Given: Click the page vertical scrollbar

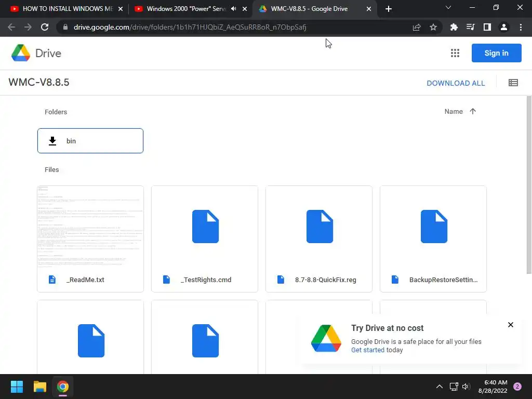Looking at the screenshot, I should pos(529,185).
